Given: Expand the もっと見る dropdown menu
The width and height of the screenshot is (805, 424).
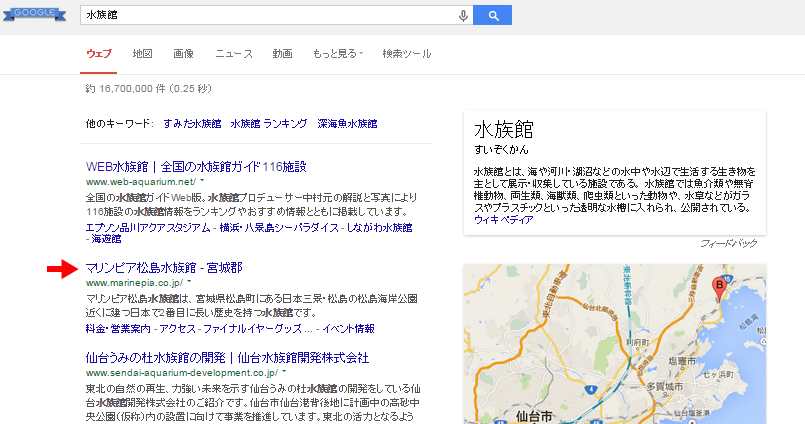Looking at the screenshot, I should coord(338,53).
